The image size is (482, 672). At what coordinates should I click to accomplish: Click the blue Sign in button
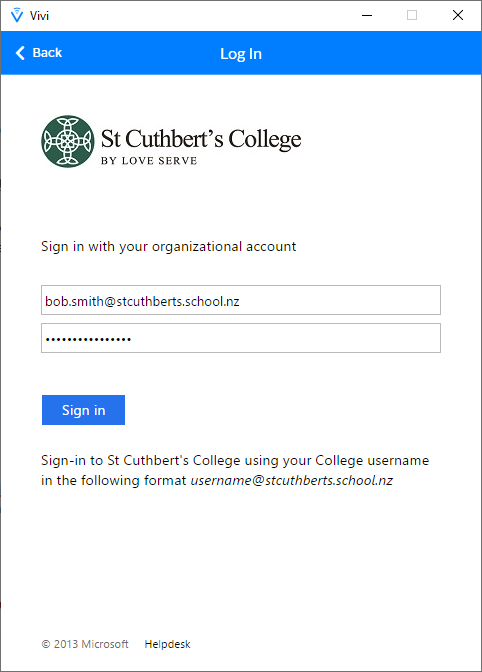click(84, 410)
